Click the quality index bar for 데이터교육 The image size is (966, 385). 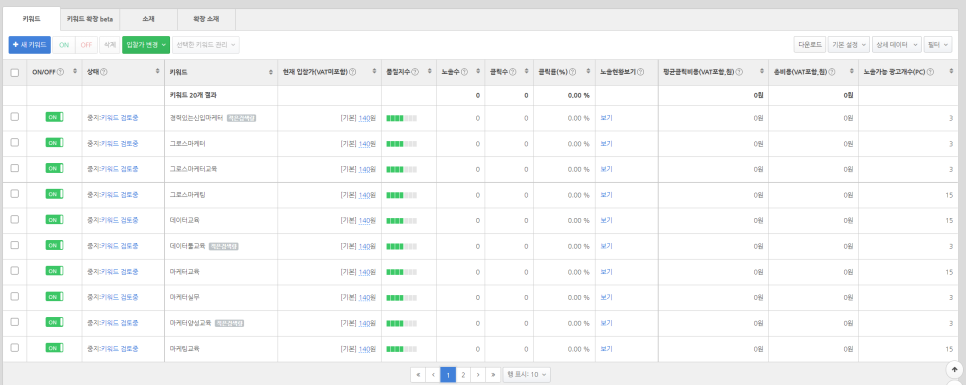click(401, 221)
